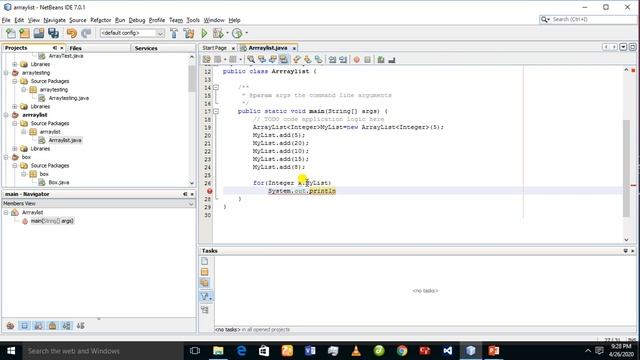Select Arrraylist.java in Projects tree
The width and height of the screenshot is (640, 360).
pos(65,140)
